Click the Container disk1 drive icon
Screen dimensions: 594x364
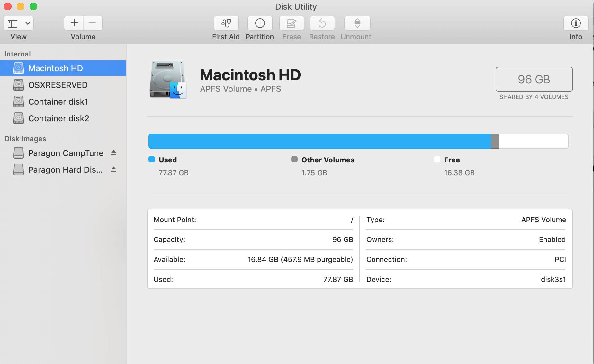point(19,101)
